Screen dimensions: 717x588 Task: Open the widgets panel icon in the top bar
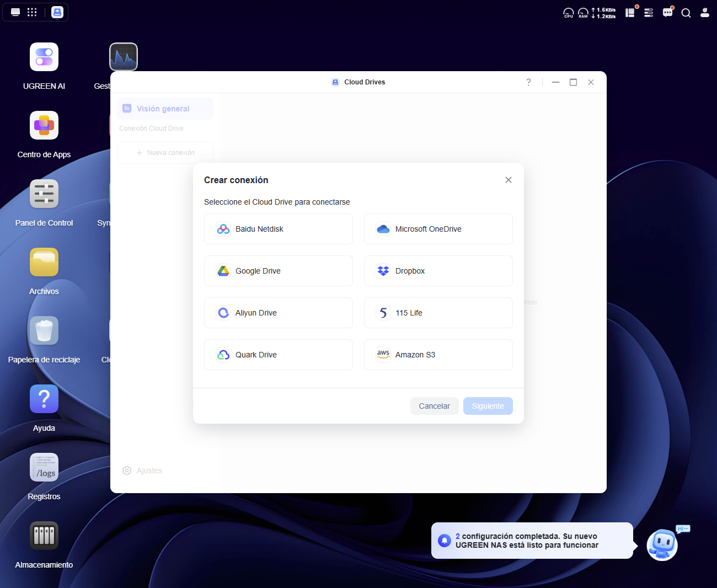point(630,13)
